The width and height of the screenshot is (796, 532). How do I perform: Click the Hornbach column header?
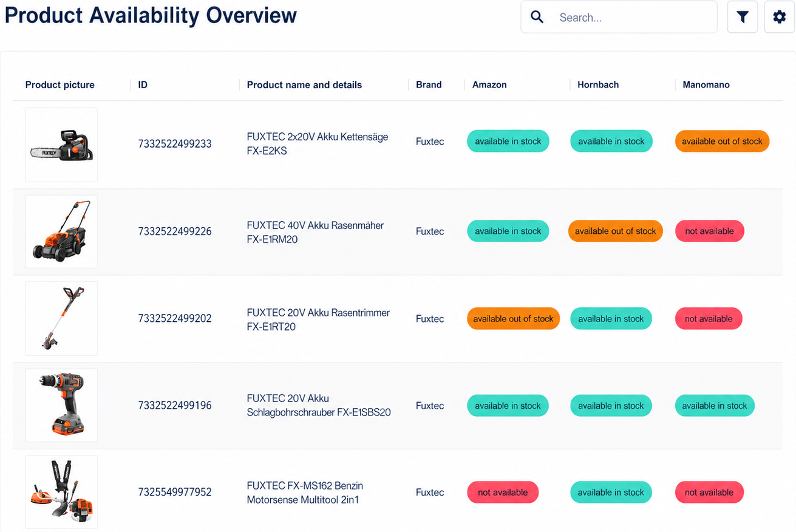tap(598, 85)
